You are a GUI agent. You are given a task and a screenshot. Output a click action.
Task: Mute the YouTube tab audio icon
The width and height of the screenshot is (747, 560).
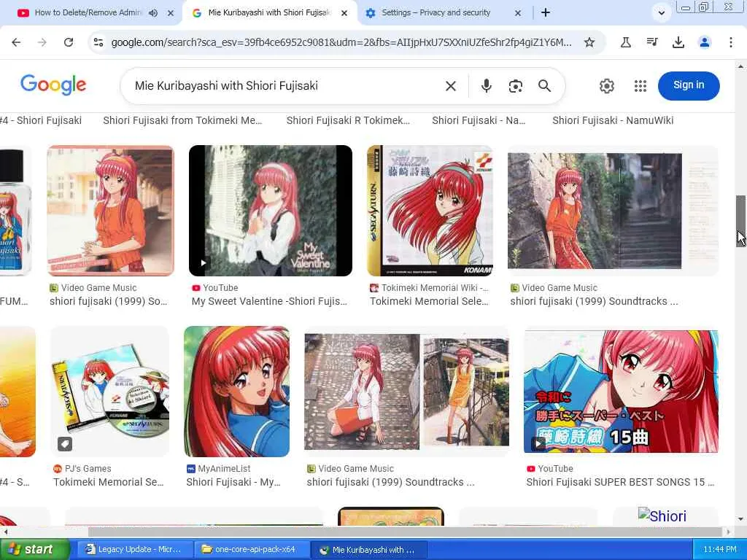(x=153, y=13)
